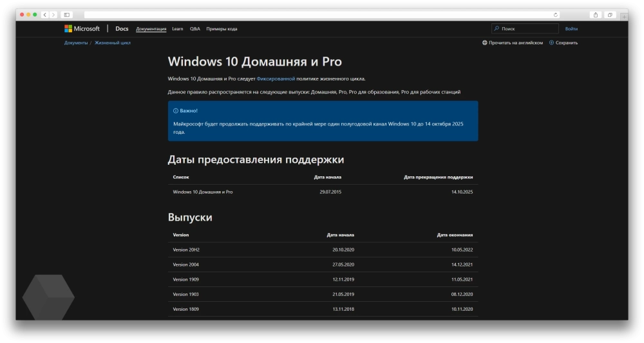Open the Q&A section
644x343 pixels.
click(195, 29)
